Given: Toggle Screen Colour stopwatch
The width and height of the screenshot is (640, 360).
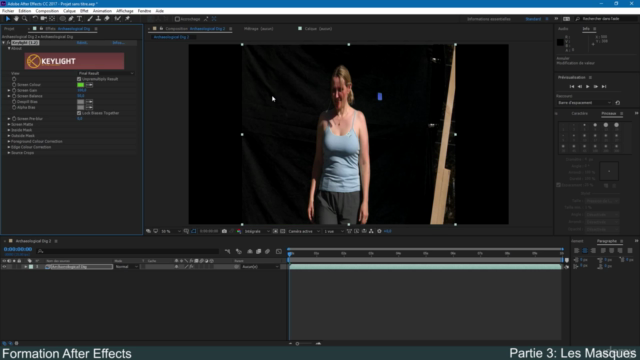Looking at the screenshot, I should click(x=14, y=85).
